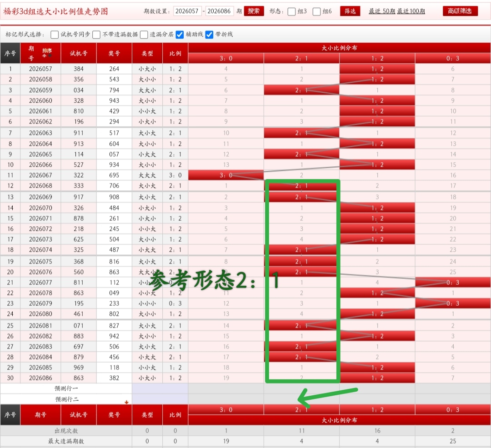Screen dimensions: 491x448
Task: Click the 搜索 button
Action: 254,11
